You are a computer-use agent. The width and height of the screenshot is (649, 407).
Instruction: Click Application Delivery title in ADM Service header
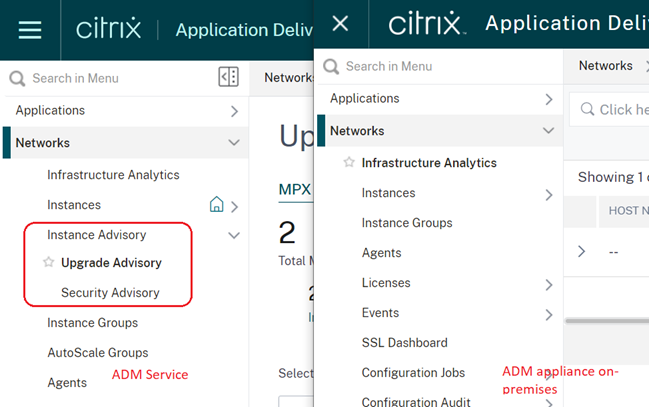244,30
